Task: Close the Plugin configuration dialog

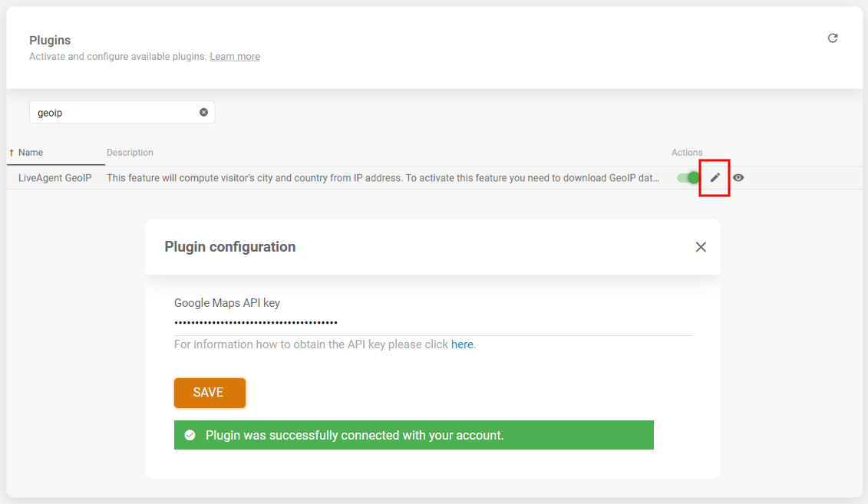Action: [701, 247]
